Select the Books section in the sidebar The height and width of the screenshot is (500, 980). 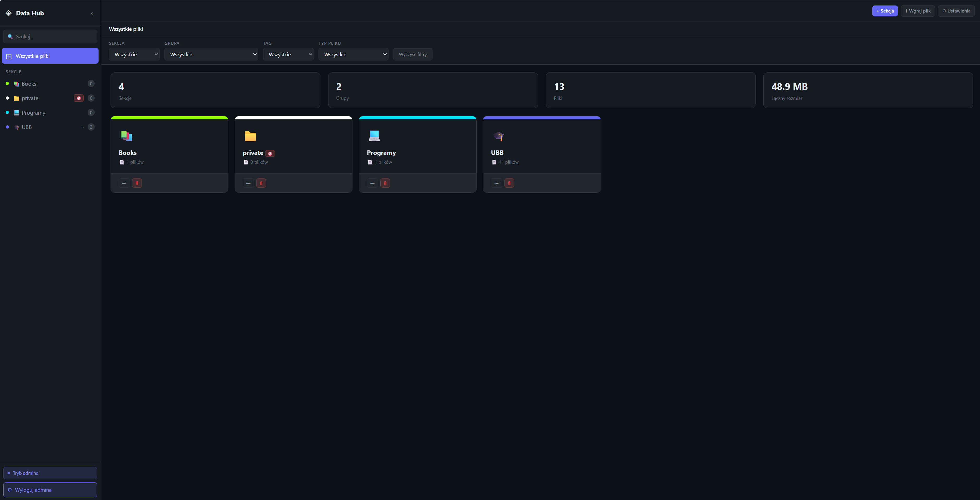tap(50, 84)
